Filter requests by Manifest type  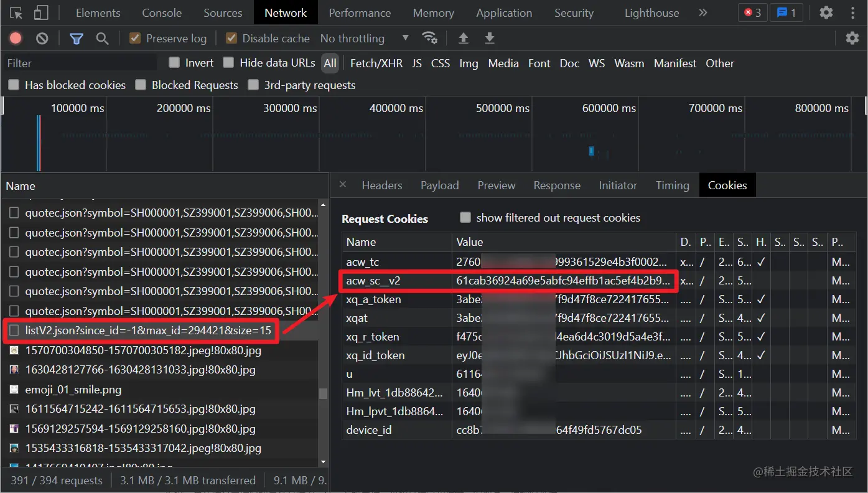(675, 63)
